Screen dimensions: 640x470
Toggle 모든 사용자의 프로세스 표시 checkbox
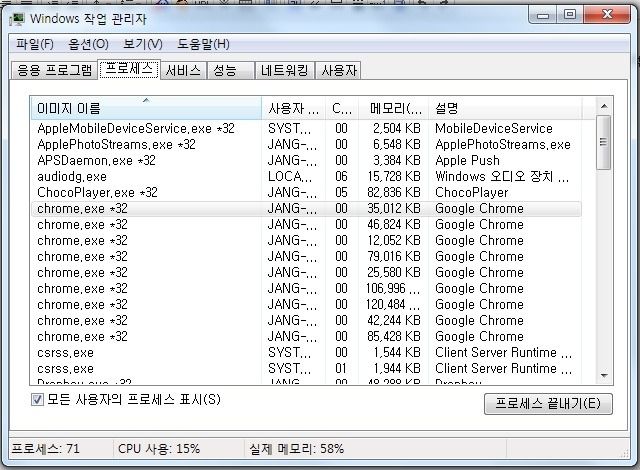[37, 399]
